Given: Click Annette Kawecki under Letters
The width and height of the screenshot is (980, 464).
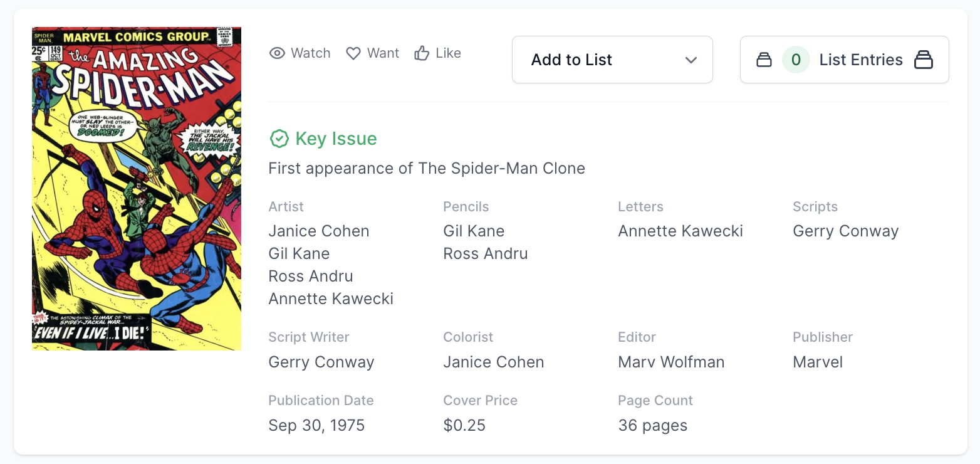Looking at the screenshot, I should pos(680,231).
